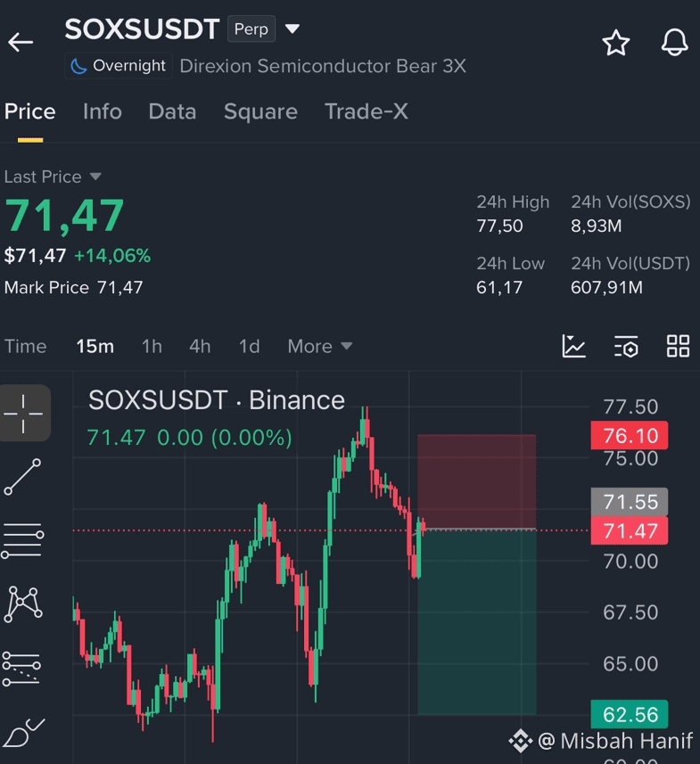Screen dimensions: 700x764
Task: Click the large green 71,47 last price
Action: point(64,215)
